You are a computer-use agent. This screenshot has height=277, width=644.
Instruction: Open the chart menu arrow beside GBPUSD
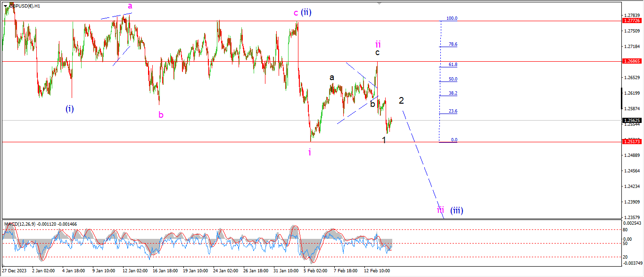click(5, 6)
